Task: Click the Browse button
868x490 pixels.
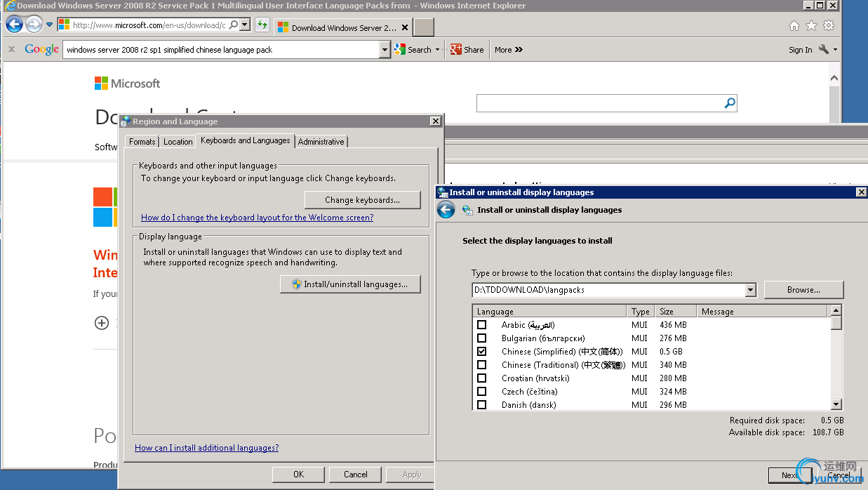Action: (803, 290)
